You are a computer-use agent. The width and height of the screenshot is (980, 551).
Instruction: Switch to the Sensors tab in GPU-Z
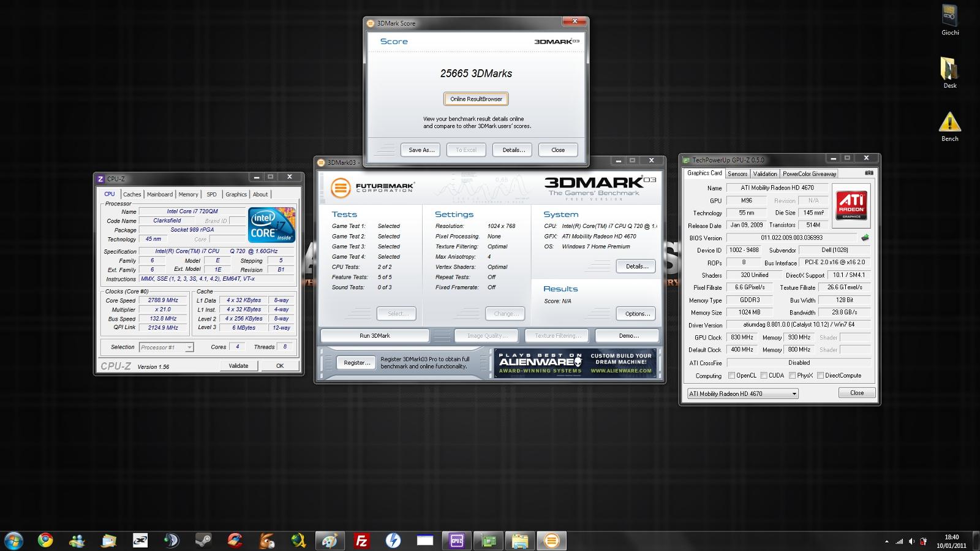point(737,173)
